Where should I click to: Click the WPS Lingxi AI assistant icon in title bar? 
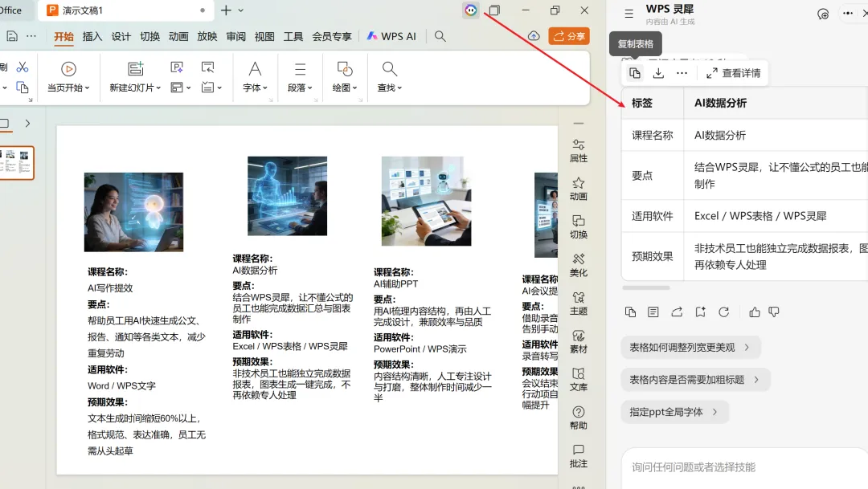(x=470, y=10)
